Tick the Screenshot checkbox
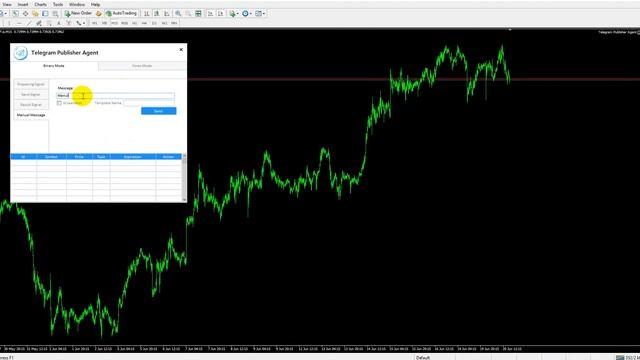Image resolution: width=640 pixels, height=360 pixels. [59, 103]
